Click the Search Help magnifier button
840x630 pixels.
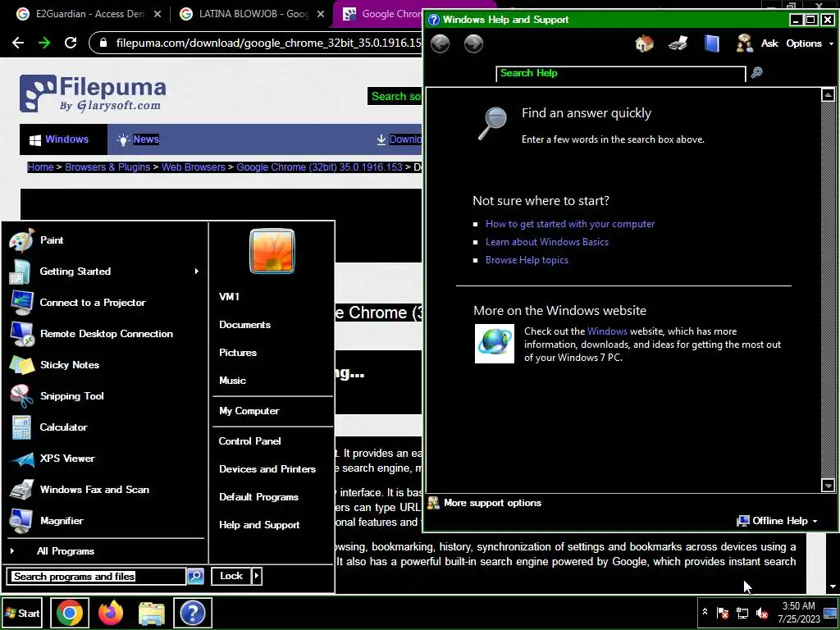coord(756,72)
